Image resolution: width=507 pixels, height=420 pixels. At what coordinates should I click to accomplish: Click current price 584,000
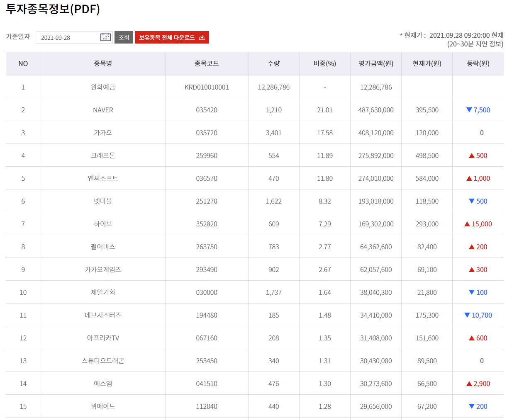point(427,178)
